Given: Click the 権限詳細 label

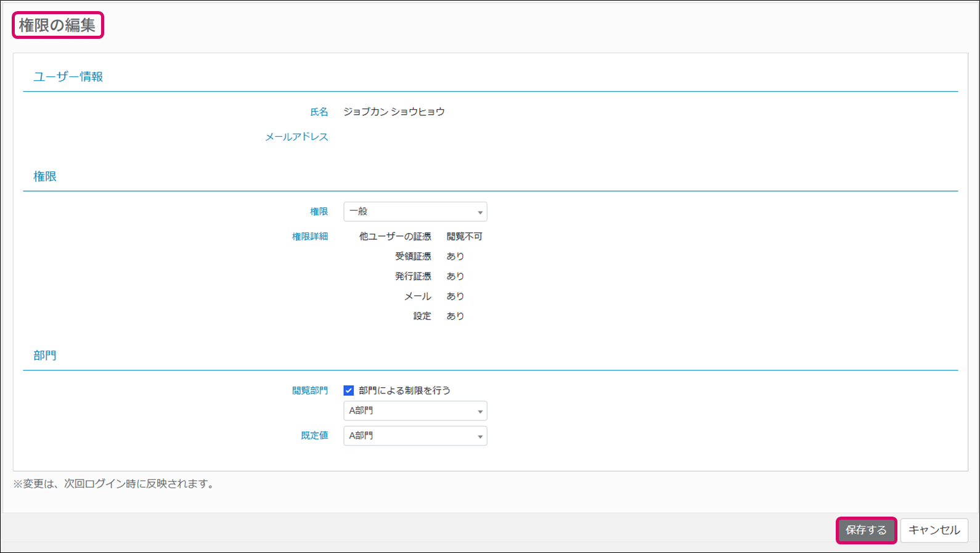Looking at the screenshot, I should click(309, 237).
